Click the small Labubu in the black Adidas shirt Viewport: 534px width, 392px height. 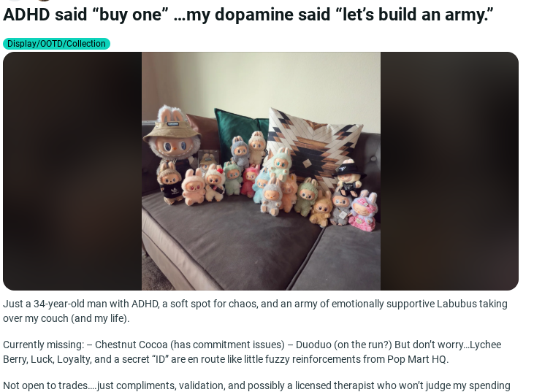click(169, 184)
